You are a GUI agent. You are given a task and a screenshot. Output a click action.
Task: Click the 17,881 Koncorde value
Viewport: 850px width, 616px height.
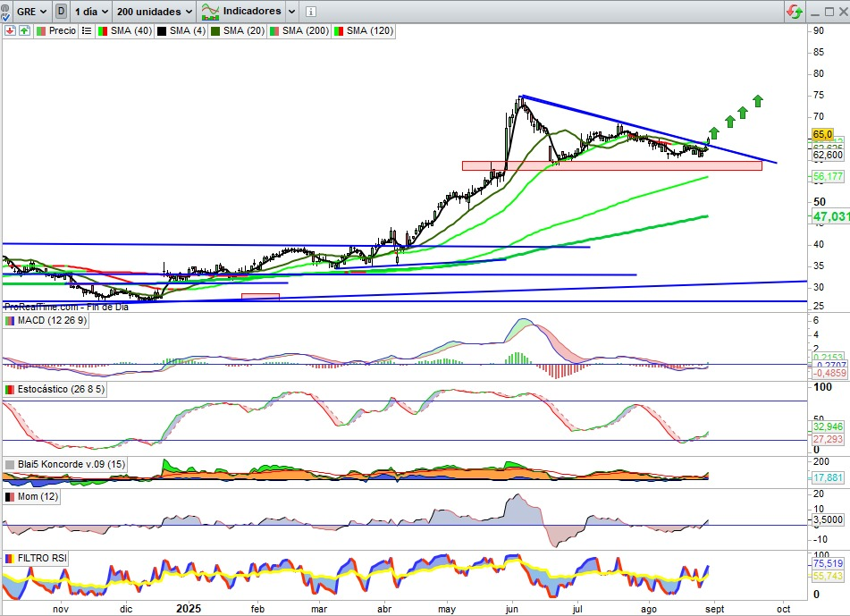click(x=828, y=477)
